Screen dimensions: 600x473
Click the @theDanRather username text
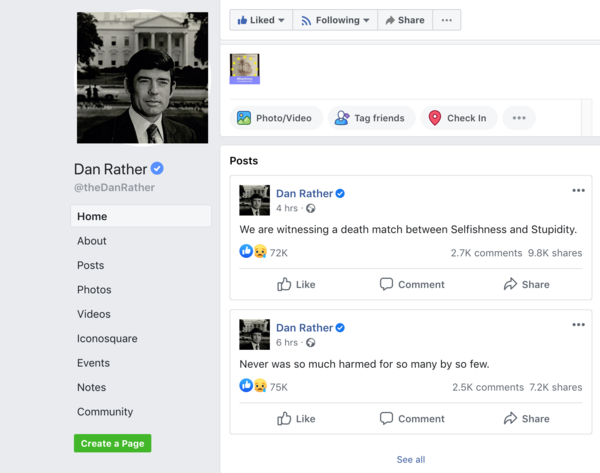[114, 188]
